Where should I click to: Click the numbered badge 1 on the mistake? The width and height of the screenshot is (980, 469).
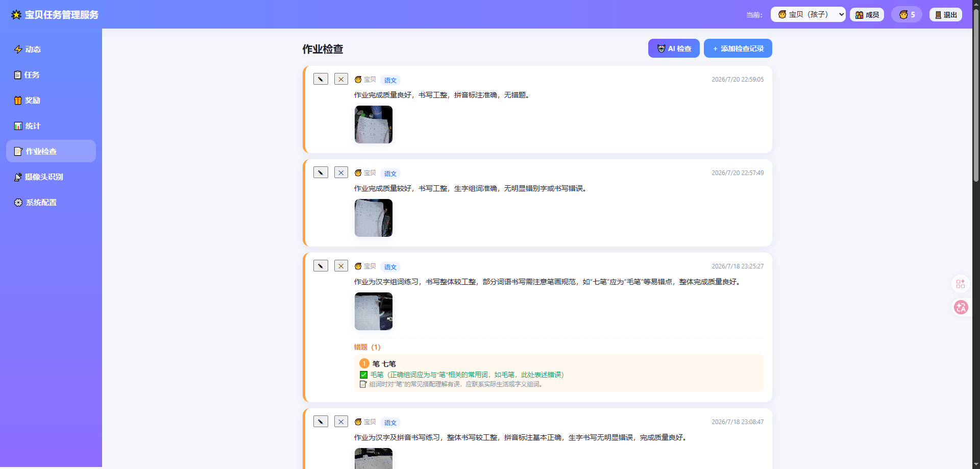(364, 363)
